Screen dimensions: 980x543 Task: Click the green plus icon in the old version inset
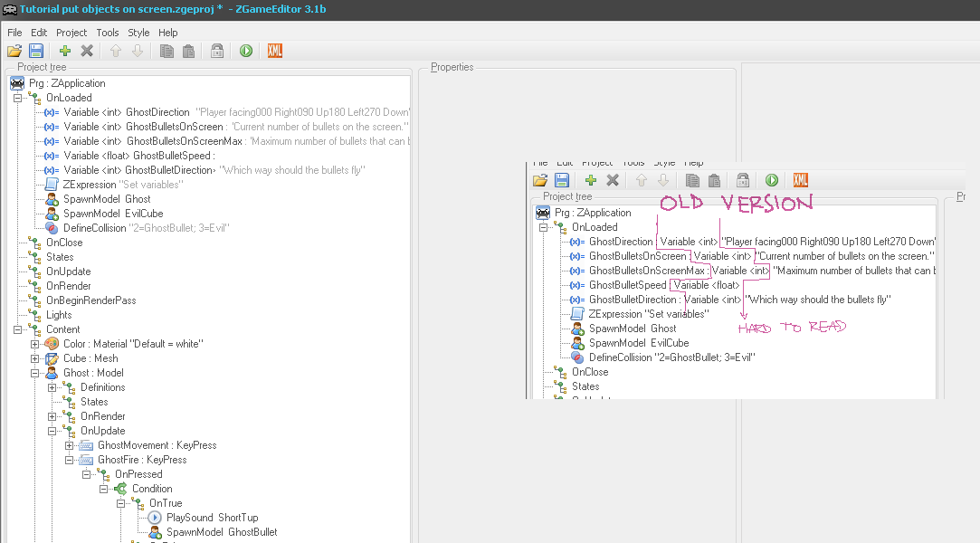point(591,181)
